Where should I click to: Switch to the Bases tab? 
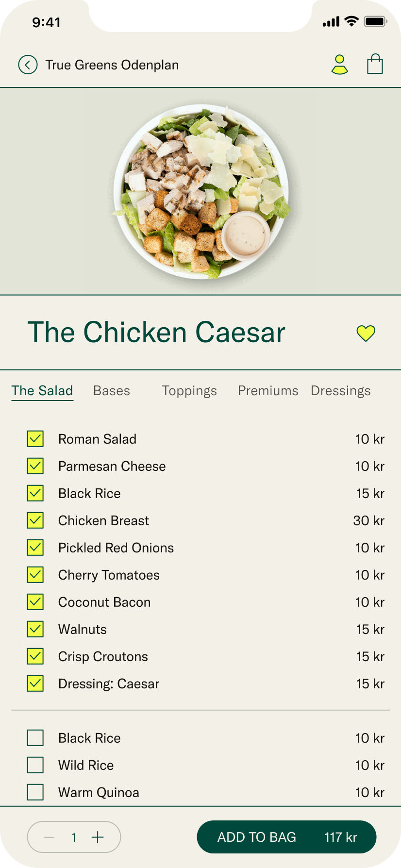(x=112, y=391)
